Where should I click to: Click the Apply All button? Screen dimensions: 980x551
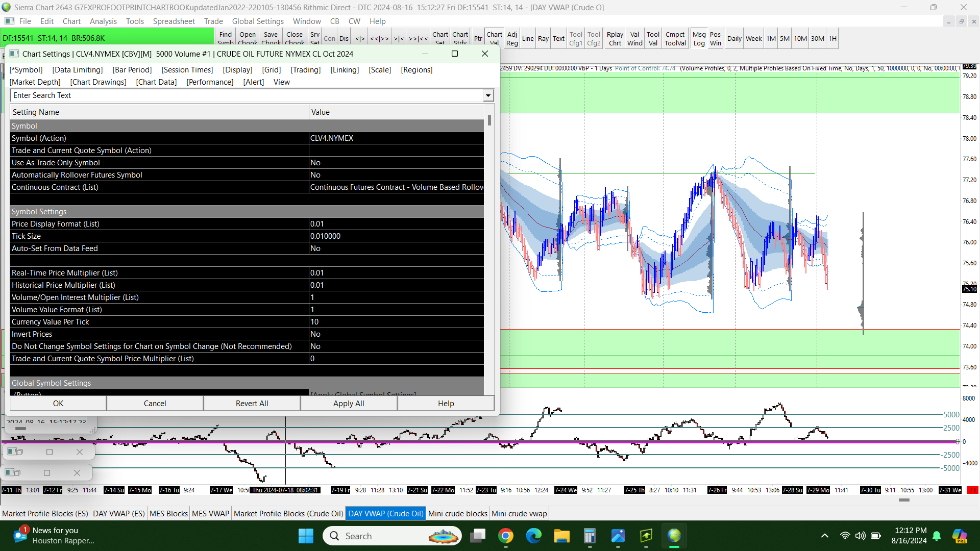click(x=349, y=404)
